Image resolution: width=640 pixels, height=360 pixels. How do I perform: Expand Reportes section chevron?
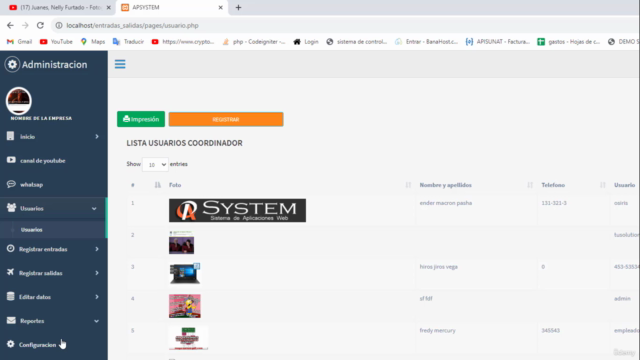tap(96, 321)
